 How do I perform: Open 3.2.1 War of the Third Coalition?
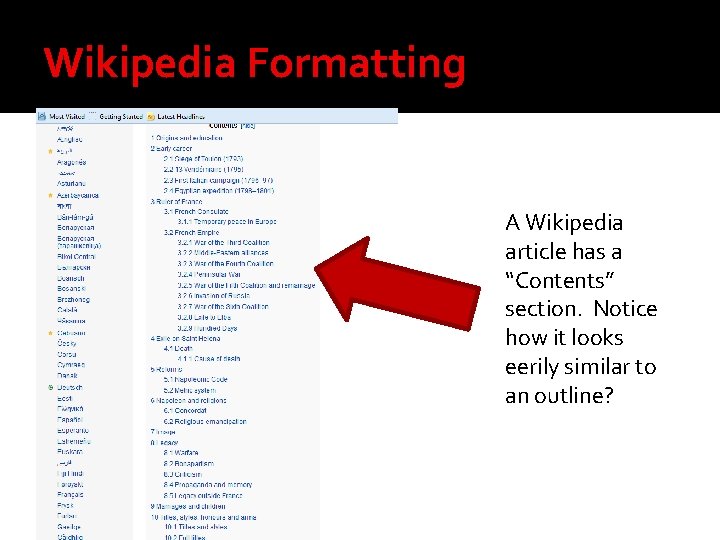pos(223,242)
